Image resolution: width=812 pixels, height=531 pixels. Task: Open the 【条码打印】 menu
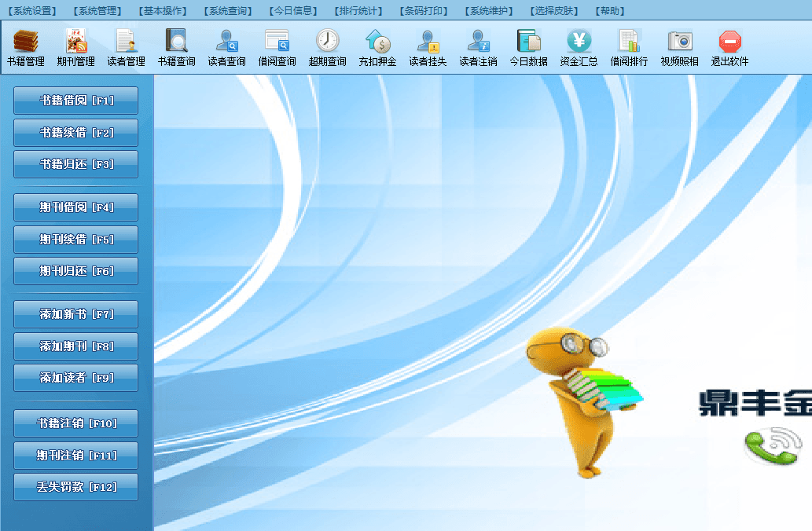pyautogui.click(x=425, y=11)
